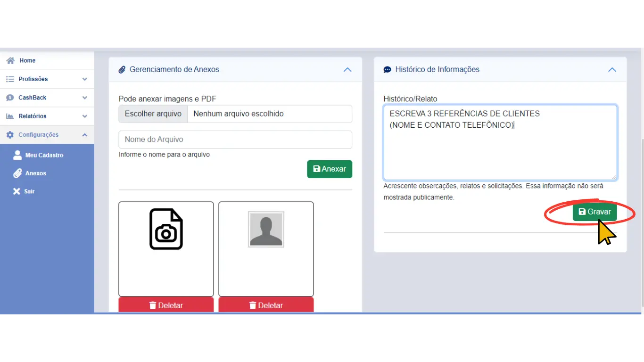This screenshot has height=362, width=644.
Task: Expand the CashBack menu chevron
Action: (x=85, y=98)
